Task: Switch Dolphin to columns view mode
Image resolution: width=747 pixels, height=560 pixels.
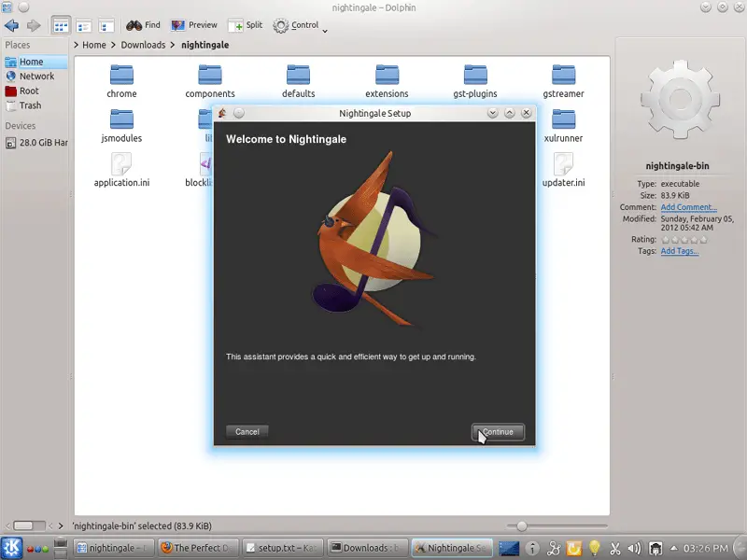Action: [x=106, y=26]
